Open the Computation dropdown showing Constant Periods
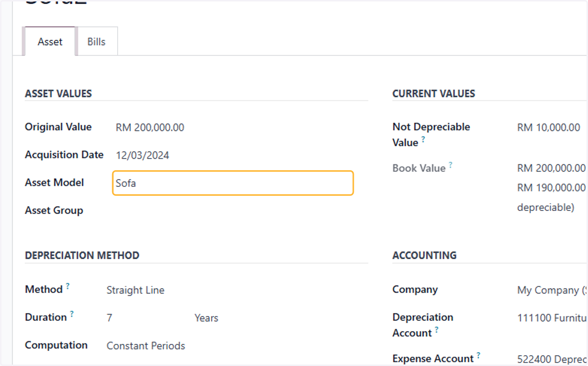Screen dimensions: 588x366 click(146, 346)
